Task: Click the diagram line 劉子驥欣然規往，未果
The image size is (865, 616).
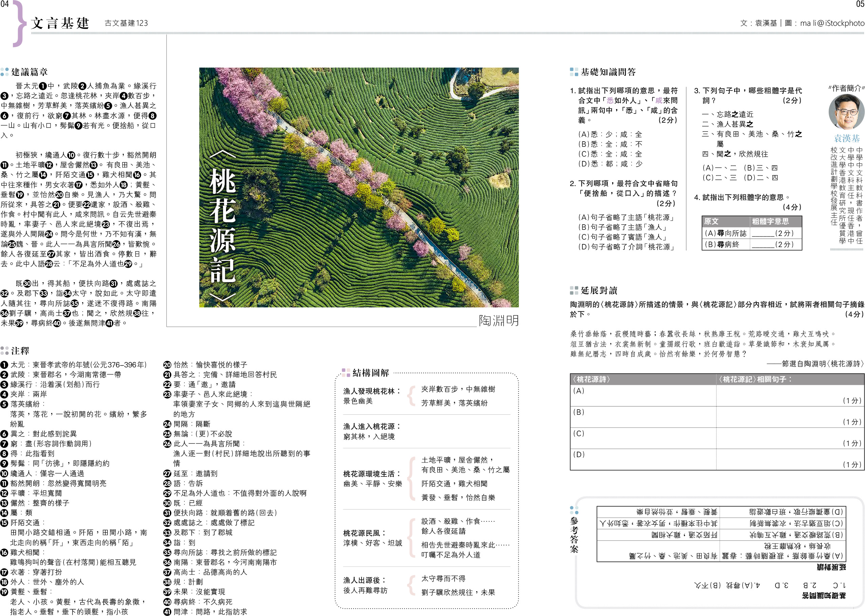Action: pos(458,592)
